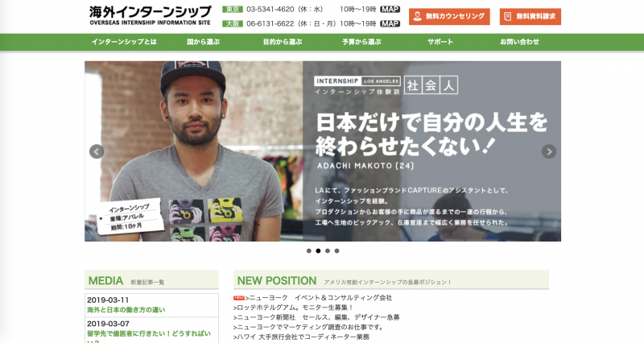Image resolution: width=644 pixels, height=343 pixels.
Task: Open the 目的から選ぶ navigation menu
Action: [x=283, y=42]
